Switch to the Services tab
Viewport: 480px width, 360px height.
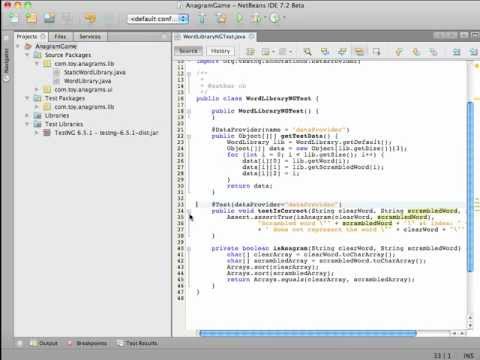[90, 36]
